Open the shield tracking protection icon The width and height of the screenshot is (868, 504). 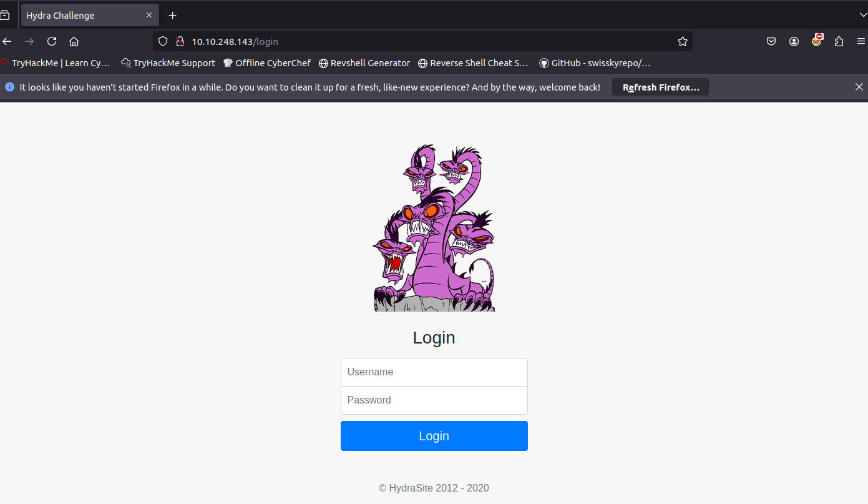point(163,41)
